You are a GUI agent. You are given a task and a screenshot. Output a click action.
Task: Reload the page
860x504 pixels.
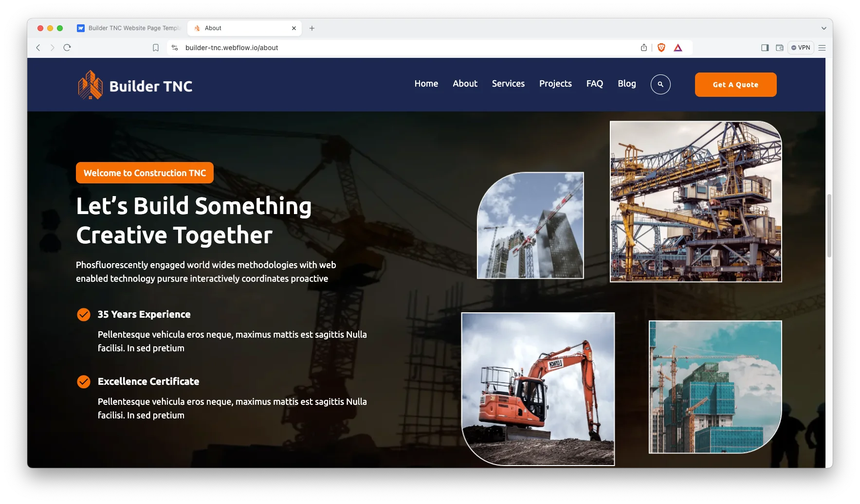(x=67, y=48)
